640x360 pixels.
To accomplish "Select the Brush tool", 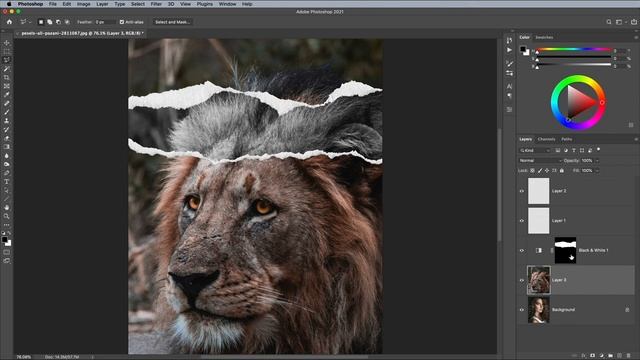I will [x=7, y=112].
